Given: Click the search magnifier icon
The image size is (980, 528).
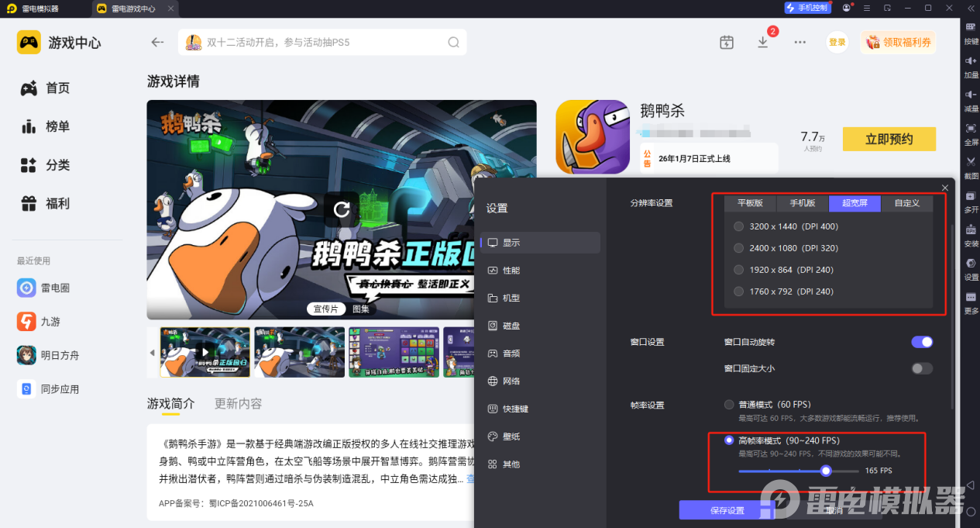Looking at the screenshot, I should [454, 42].
